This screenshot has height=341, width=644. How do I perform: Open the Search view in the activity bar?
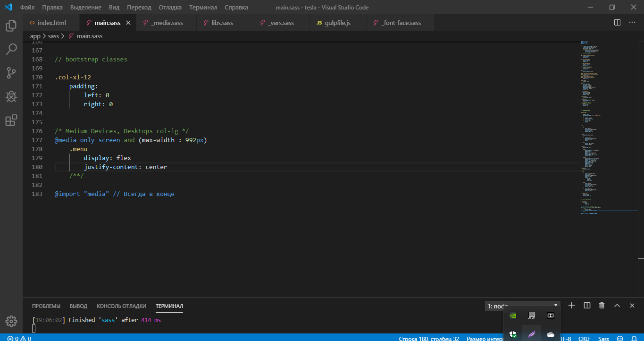tap(11, 49)
